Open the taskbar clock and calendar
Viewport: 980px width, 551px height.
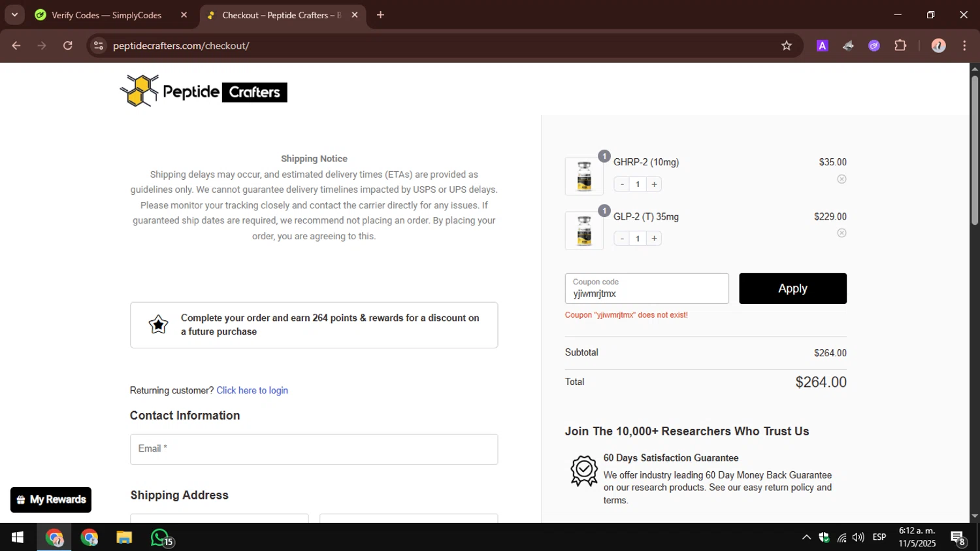(x=917, y=537)
